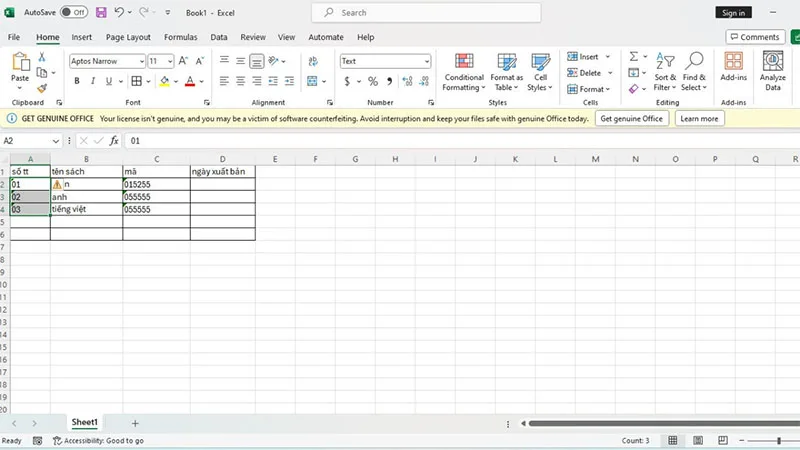This screenshot has width=800, height=450.
Task: Launch Analyze Data
Action: [x=772, y=71]
